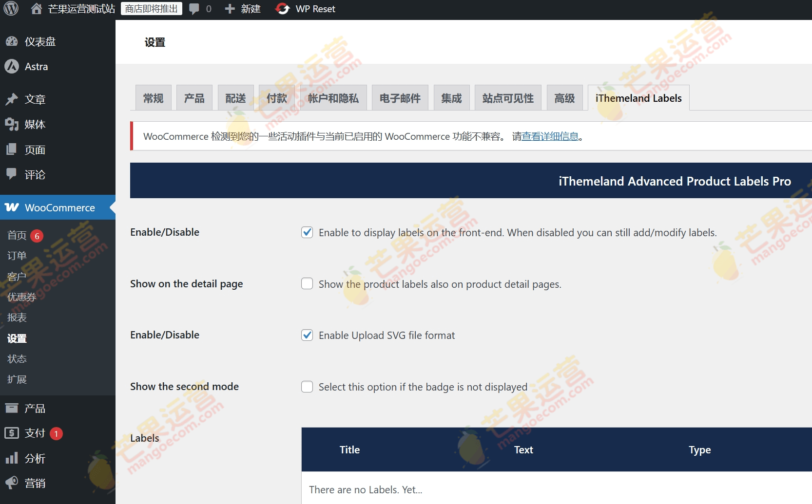Click the 分析 bar chart icon
The width and height of the screenshot is (812, 504).
coord(12,458)
